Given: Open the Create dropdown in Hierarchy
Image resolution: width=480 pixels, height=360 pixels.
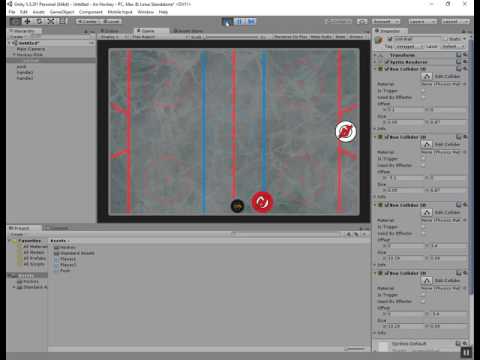Looking at the screenshot, I should click(x=17, y=37).
